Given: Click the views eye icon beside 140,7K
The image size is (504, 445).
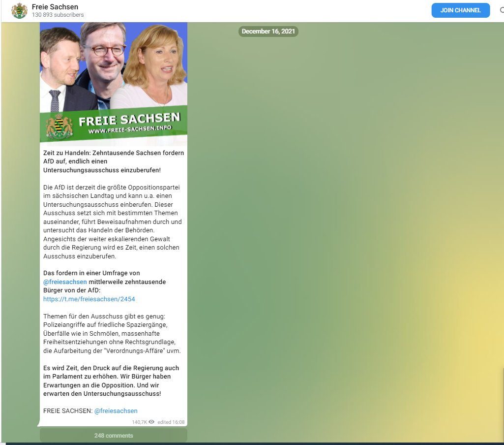Looking at the screenshot, I should click(x=151, y=422).
